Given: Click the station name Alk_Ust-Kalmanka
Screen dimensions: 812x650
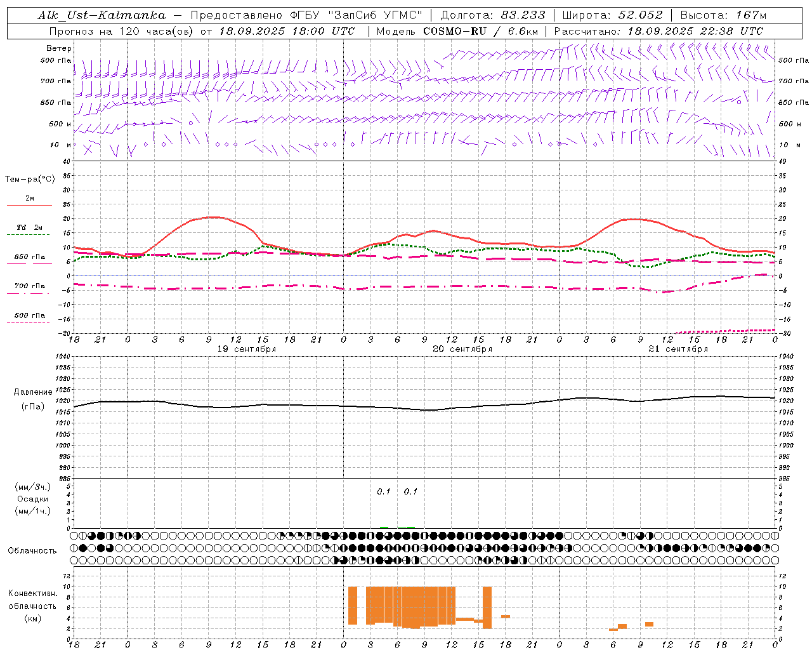Looking at the screenshot, I should coord(101,15).
